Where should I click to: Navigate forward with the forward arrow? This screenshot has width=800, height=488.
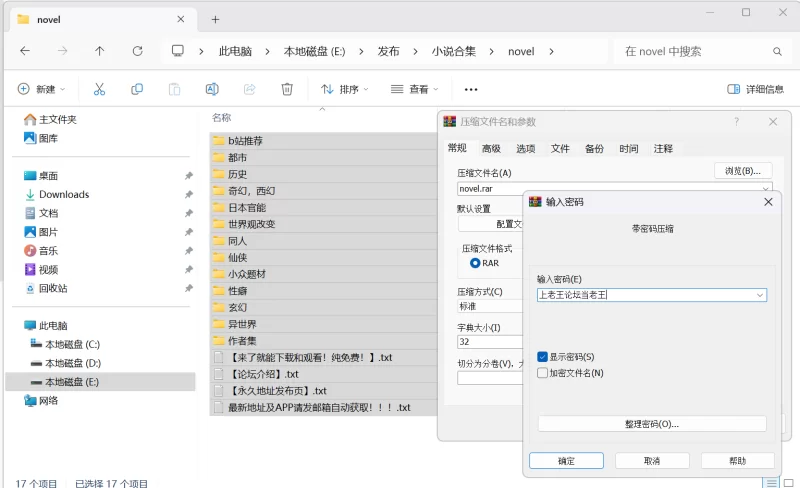(62, 51)
